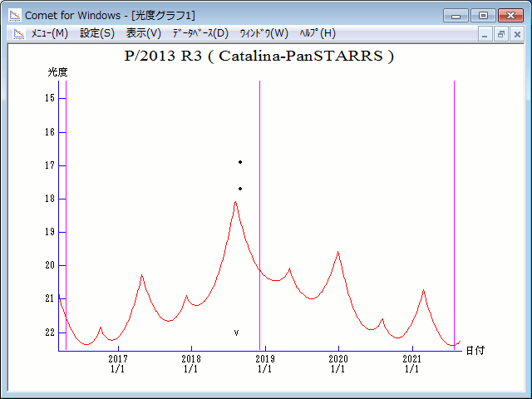The height and width of the screenshot is (399, 532).
Task: Open the メニュー(M) menu
Action: point(49,33)
